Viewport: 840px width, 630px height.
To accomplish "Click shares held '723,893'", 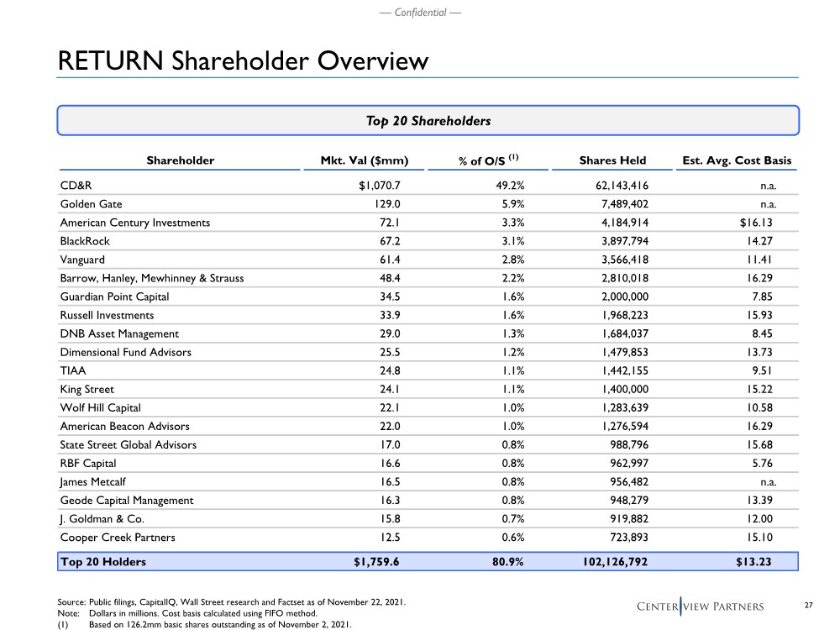I will tap(629, 538).
